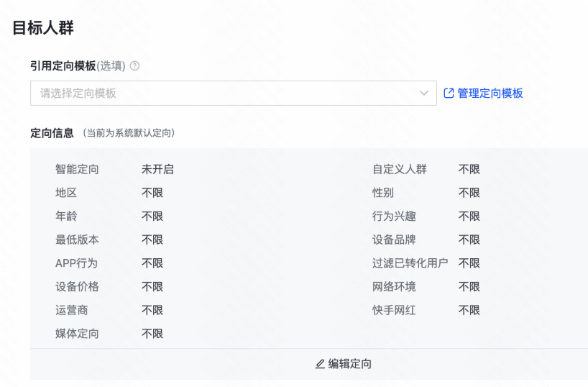Click the 智能定向 label
Viewport: 588px width, 387px height.
(77, 169)
